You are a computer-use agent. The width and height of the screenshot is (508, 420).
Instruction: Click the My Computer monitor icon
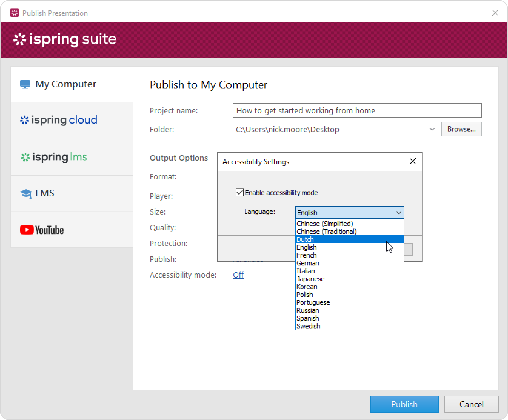click(x=25, y=84)
